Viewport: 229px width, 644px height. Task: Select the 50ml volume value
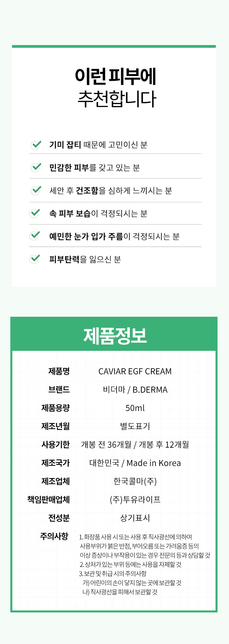tap(135, 408)
